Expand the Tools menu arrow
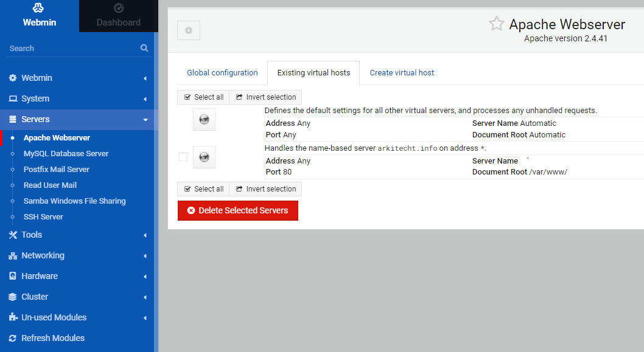Image resolution: width=644 pixels, height=352 pixels. (x=145, y=235)
